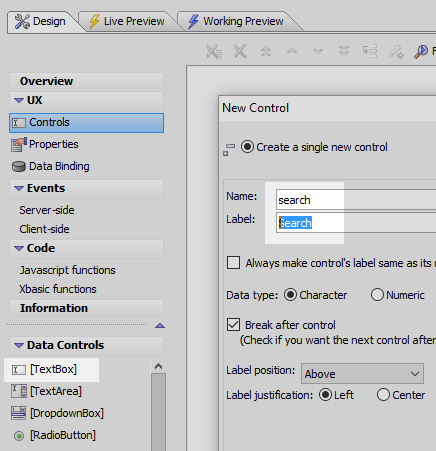Click the delete-with-list toolbar icon
Screen dimensions: 436x451
[214, 51]
